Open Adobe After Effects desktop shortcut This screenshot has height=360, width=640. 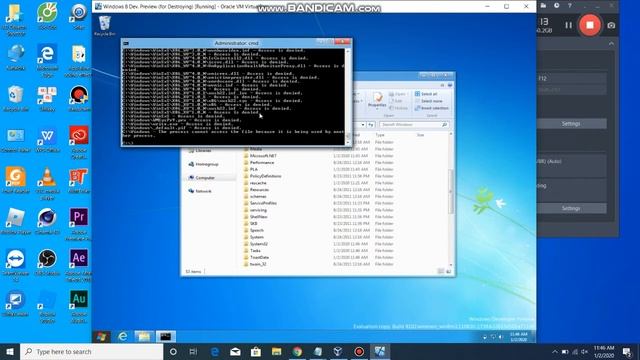pyautogui.click(x=78, y=265)
